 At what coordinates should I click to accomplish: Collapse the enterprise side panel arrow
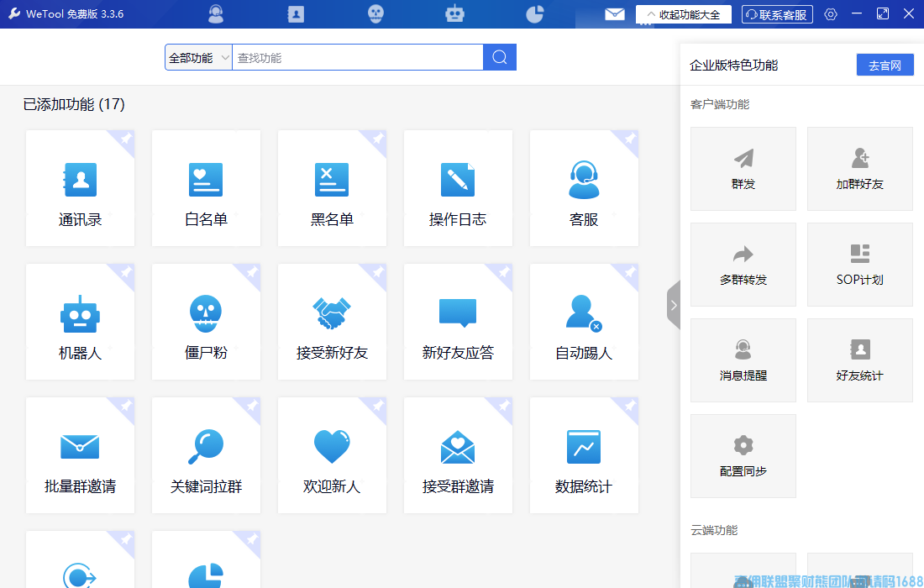click(673, 305)
